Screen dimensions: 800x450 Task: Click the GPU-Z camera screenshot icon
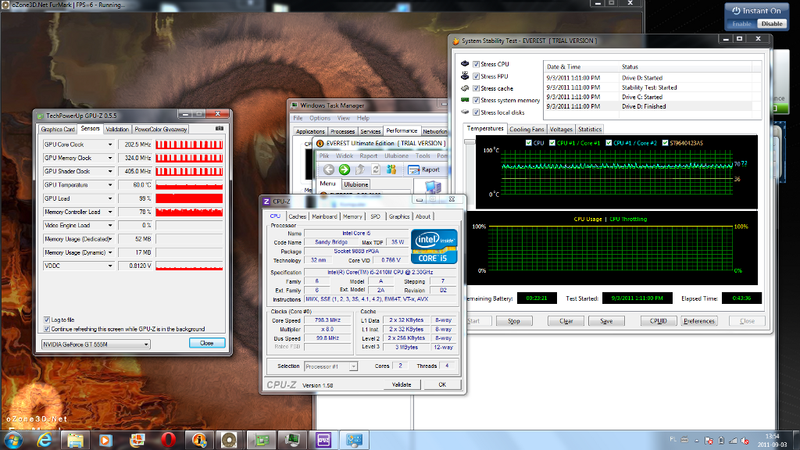[x=219, y=129]
